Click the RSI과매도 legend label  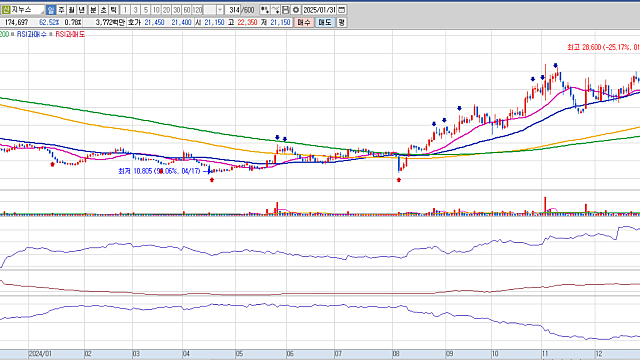pyautogui.click(x=70, y=34)
